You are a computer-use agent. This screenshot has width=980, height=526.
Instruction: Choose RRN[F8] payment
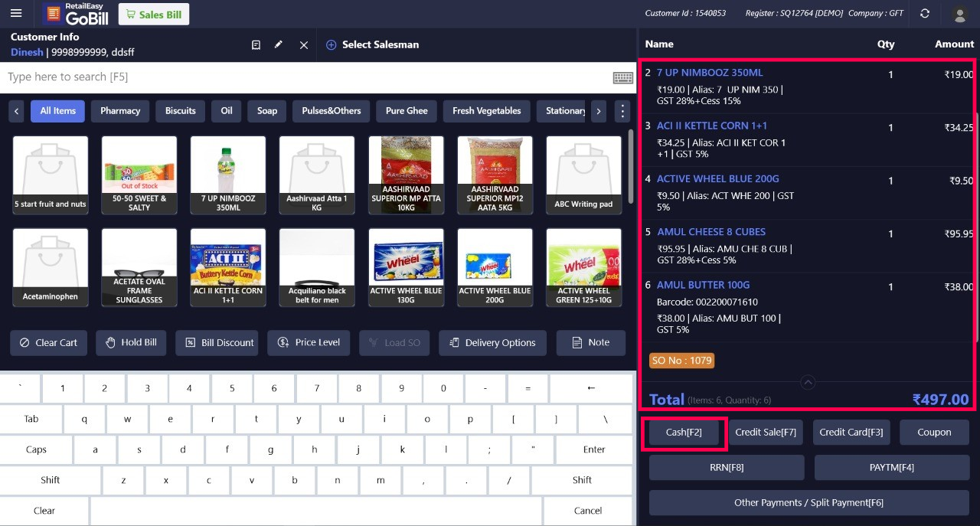(x=727, y=468)
